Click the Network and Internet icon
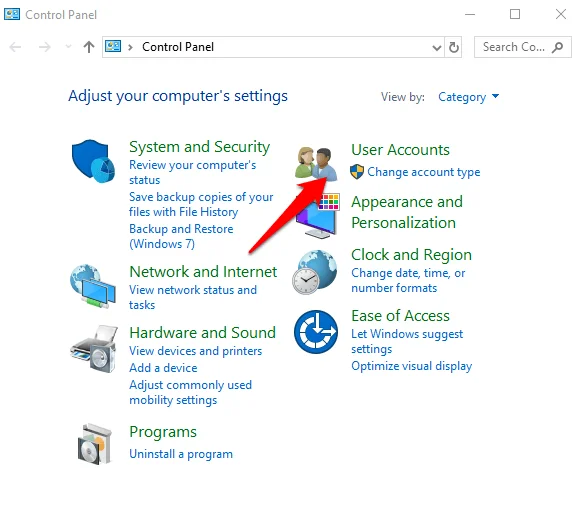Image resolution: width=575 pixels, height=514 pixels. tap(93, 286)
